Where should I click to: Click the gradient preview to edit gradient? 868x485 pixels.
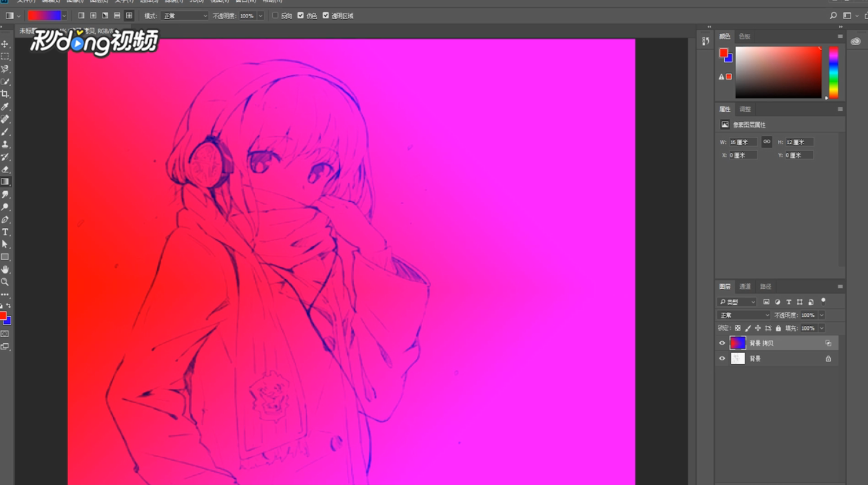pyautogui.click(x=44, y=16)
